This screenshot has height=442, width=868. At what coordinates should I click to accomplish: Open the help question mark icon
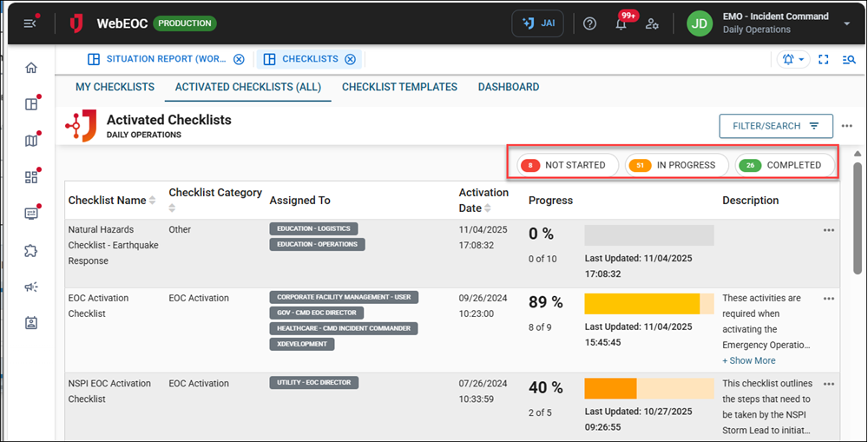click(x=590, y=23)
